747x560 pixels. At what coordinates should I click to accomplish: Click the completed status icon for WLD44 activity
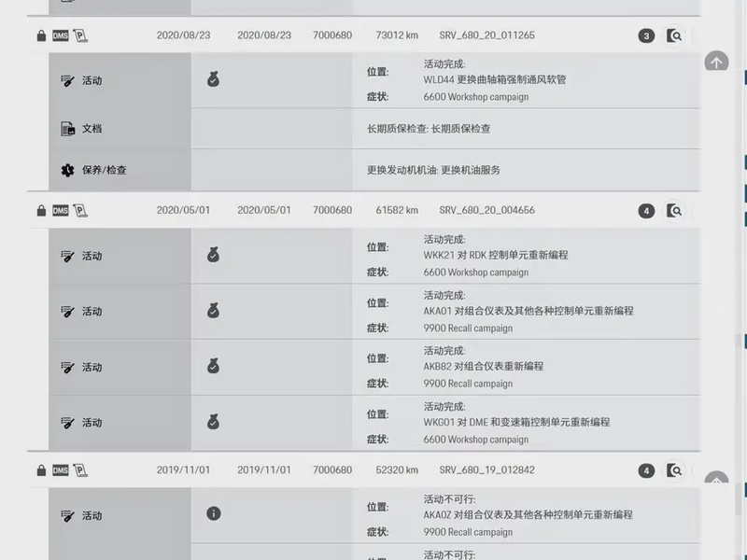coord(213,80)
